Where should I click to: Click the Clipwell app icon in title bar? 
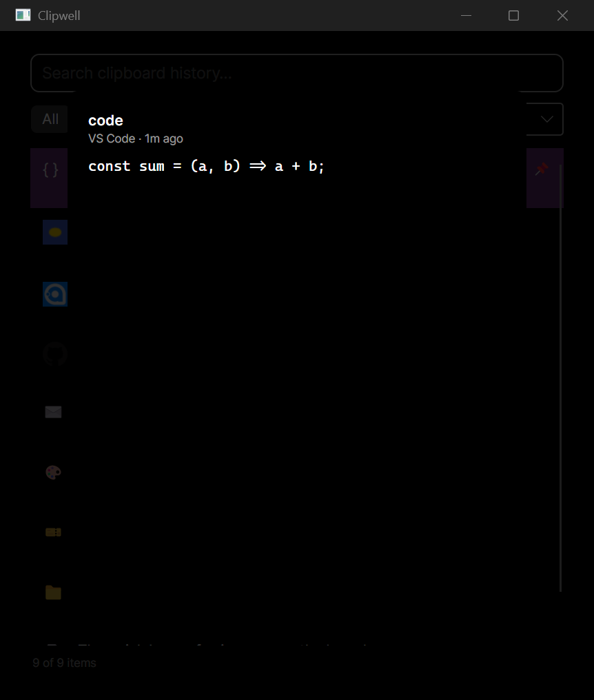click(23, 15)
